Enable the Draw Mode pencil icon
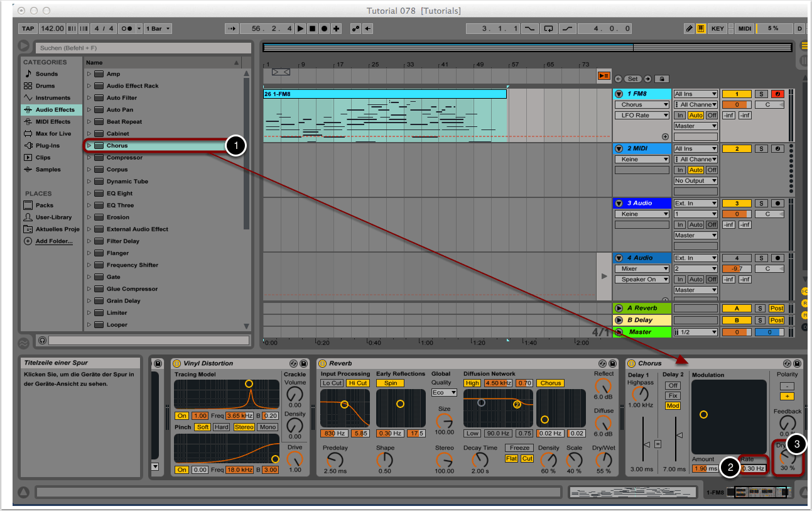812x511 pixels. point(689,28)
